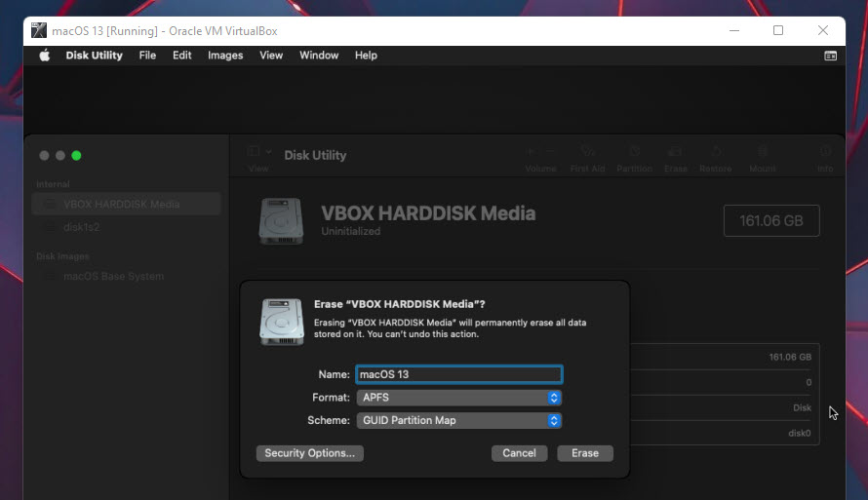Click the VirtualBox window title icon
This screenshot has height=500, width=868.
pos(39,30)
